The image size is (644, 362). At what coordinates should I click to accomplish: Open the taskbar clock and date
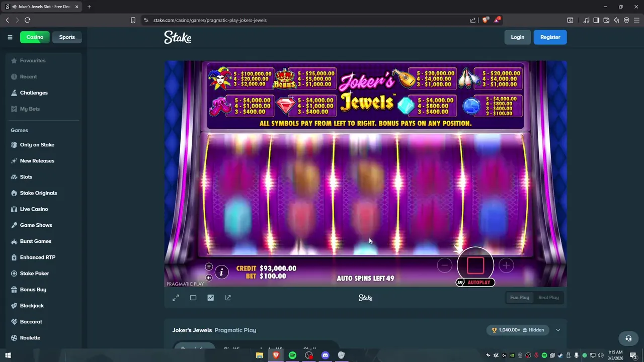615,355
